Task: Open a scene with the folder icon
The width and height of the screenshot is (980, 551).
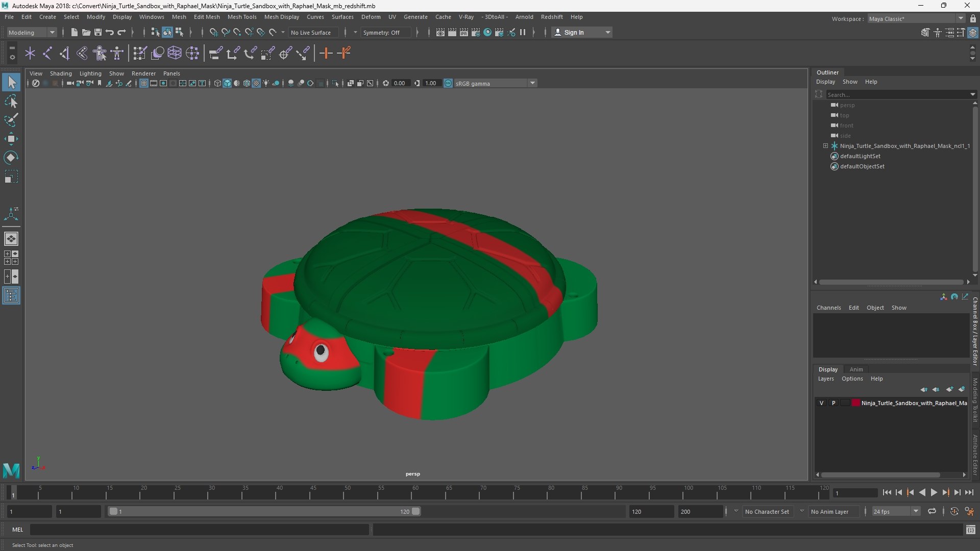Action: pos(86,32)
